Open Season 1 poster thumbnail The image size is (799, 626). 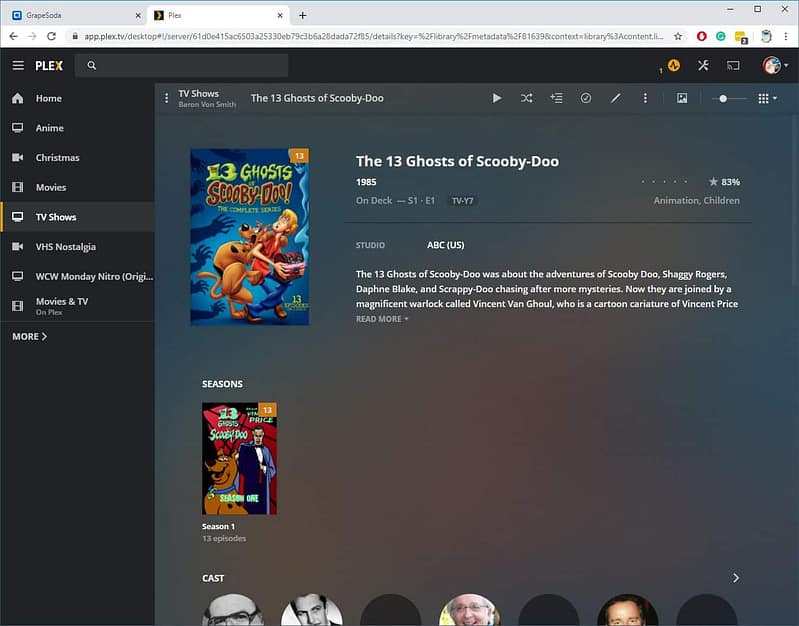(x=239, y=458)
